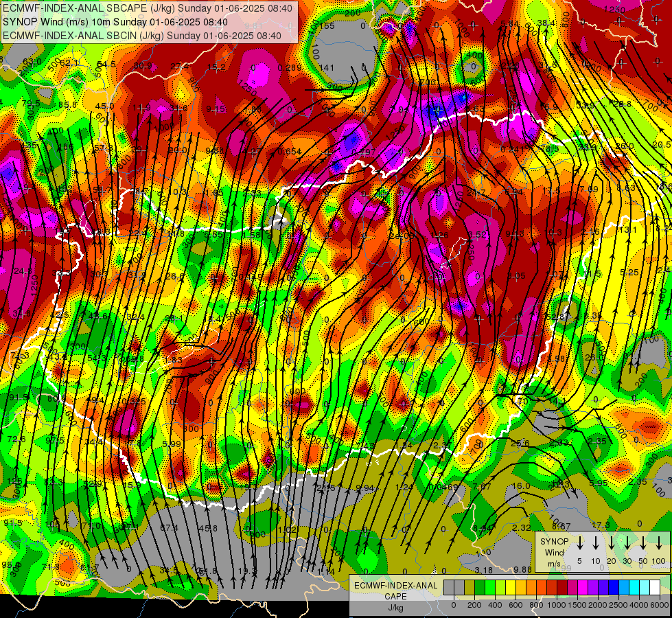Click the '17.3' value above wind legend
This screenshot has width=672, height=618.
pos(601,525)
